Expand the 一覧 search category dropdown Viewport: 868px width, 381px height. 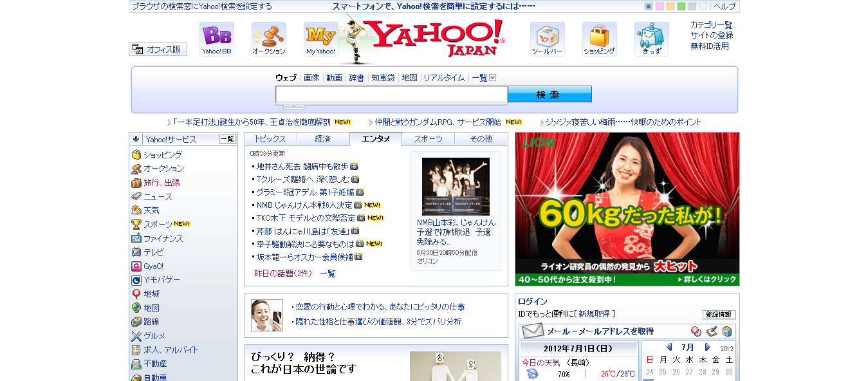click(x=493, y=78)
